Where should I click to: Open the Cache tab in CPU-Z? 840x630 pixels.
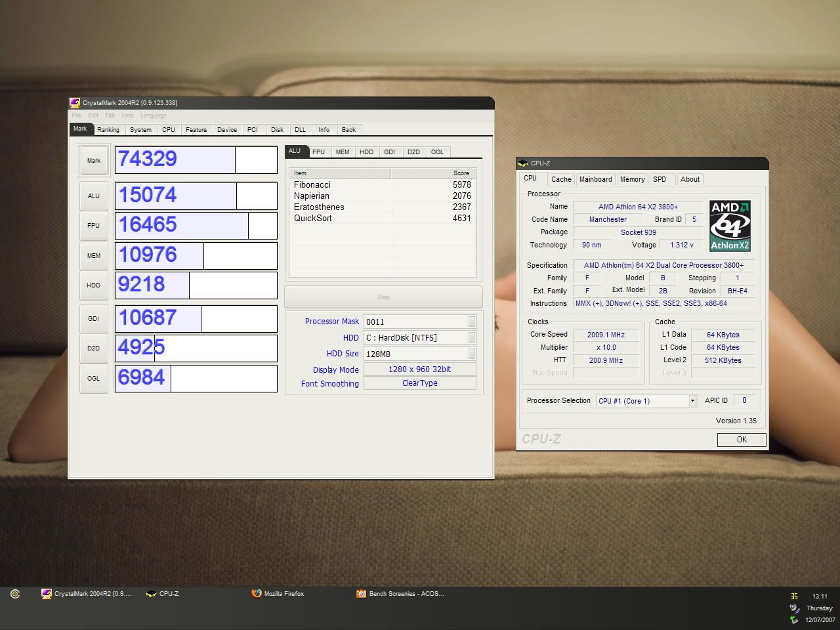[561, 179]
